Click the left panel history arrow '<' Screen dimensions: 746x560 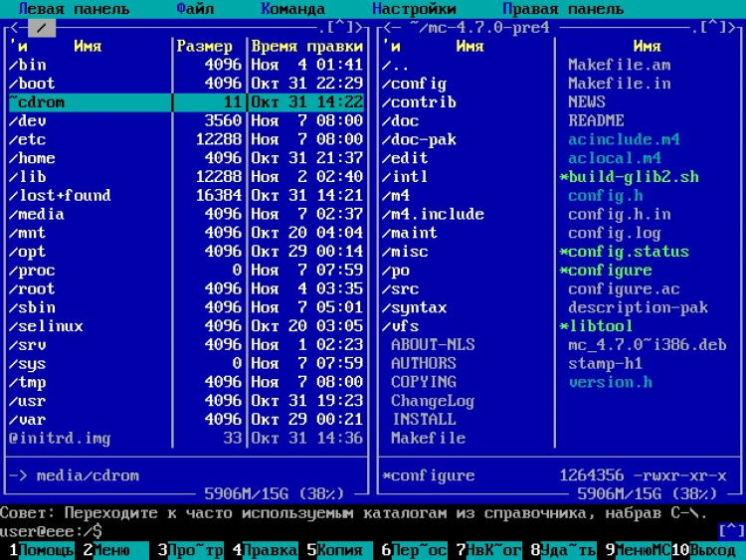(x=13, y=28)
